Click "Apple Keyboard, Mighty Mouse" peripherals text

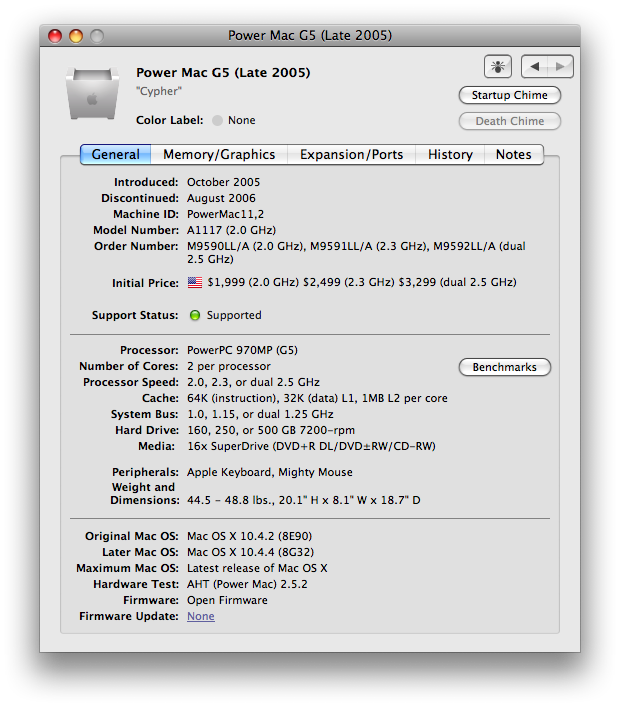coord(270,472)
